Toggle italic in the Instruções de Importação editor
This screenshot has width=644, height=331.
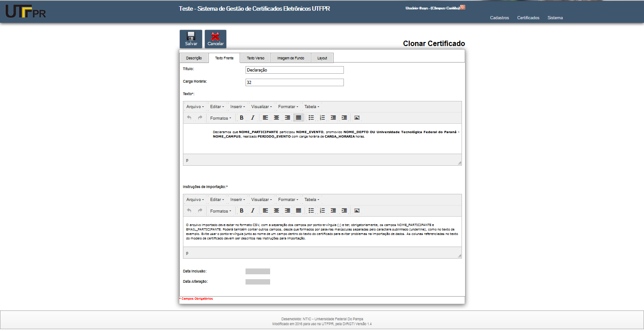252,210
